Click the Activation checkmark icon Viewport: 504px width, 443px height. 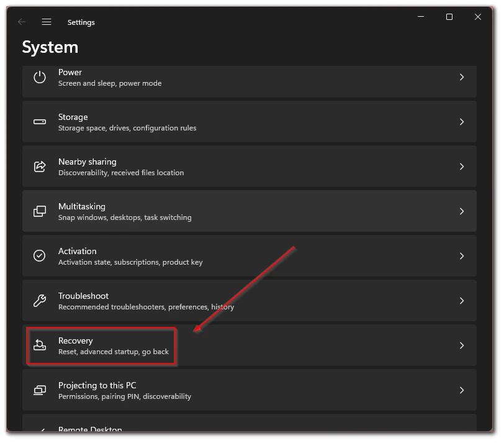(40, 256)
